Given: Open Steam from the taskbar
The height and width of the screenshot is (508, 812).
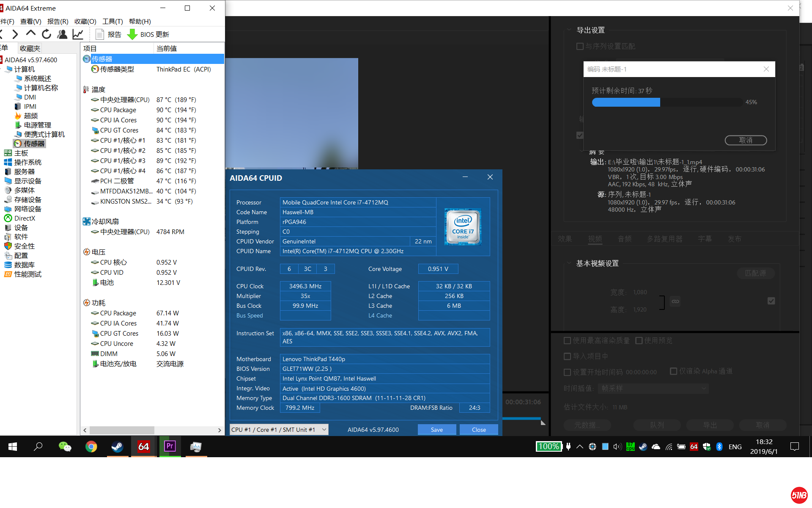Looking at the screenshot, I should (x=117, y=446).
